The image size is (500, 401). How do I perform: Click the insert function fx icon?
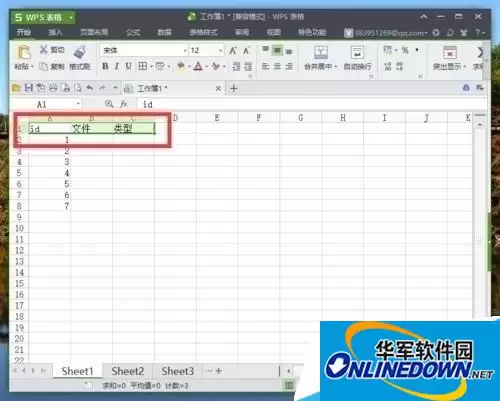pyautogui.click(x=124, y=104)
